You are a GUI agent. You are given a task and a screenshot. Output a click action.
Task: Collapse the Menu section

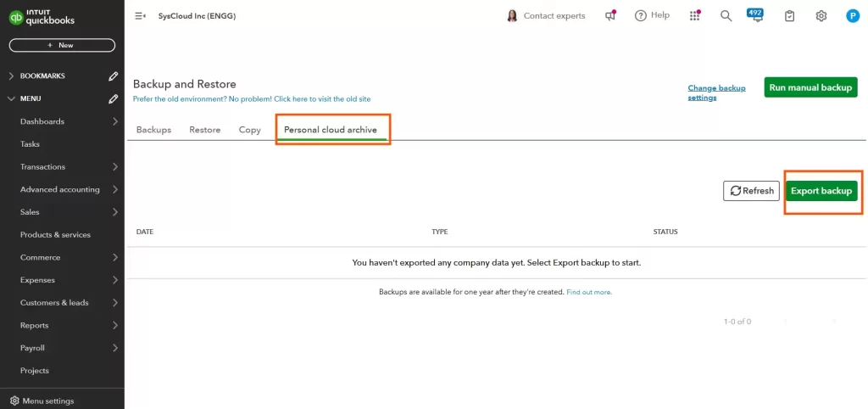tap(11, 98)
